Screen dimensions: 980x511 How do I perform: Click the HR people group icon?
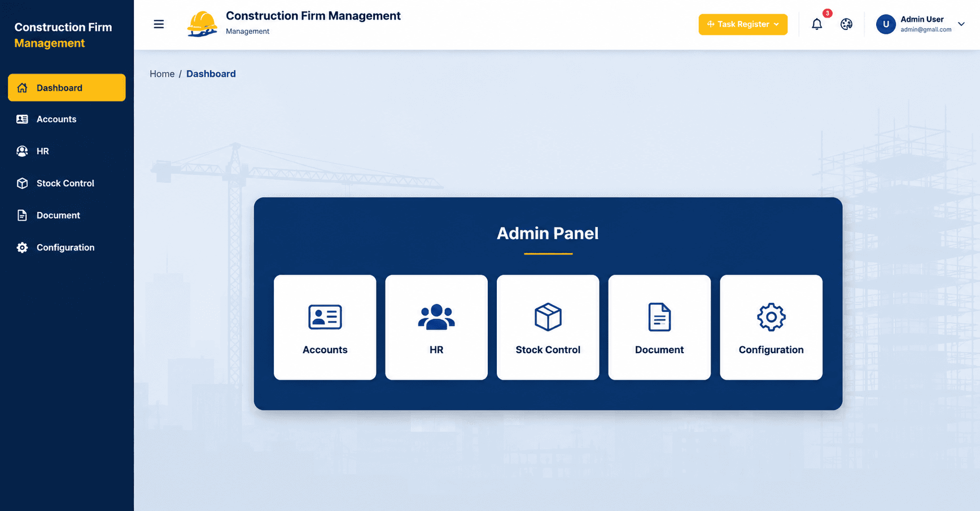coord(436,317)
